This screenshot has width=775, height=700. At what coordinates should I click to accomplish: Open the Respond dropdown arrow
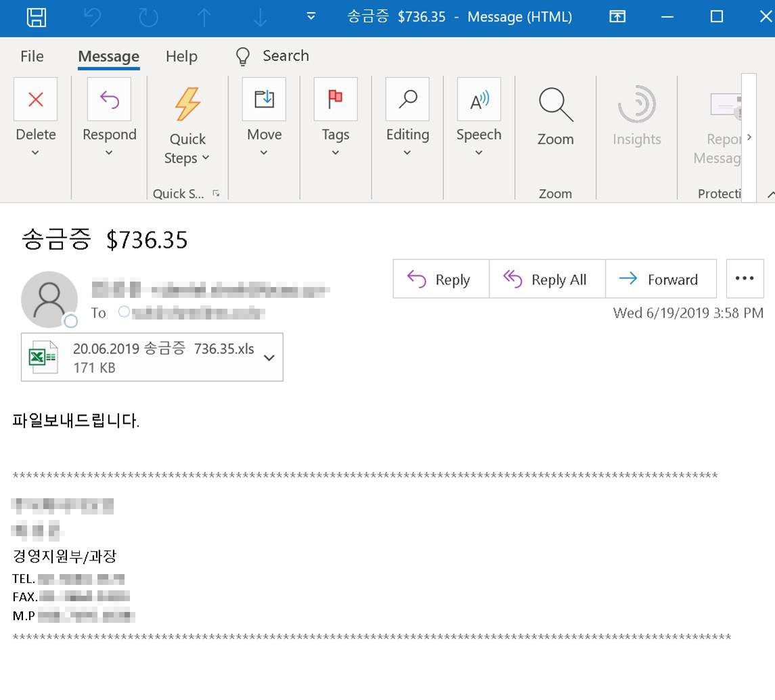tap(109, 152)
